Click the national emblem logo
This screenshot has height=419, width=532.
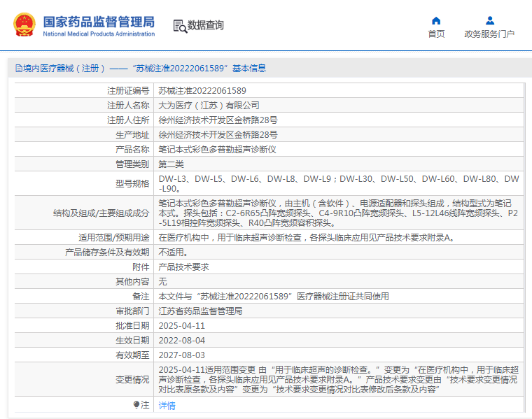[24, 24]
